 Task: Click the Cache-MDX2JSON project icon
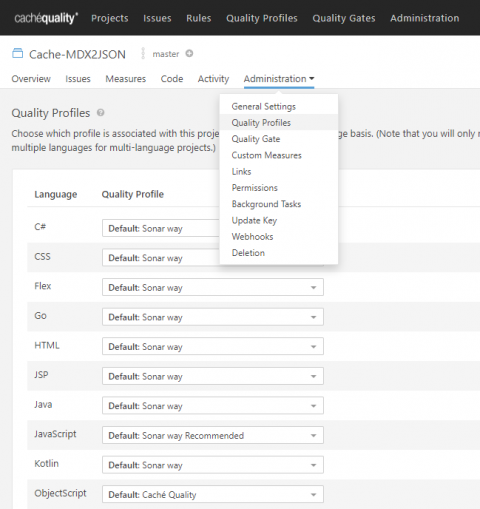pyautogui.click(x=18, y=53)
